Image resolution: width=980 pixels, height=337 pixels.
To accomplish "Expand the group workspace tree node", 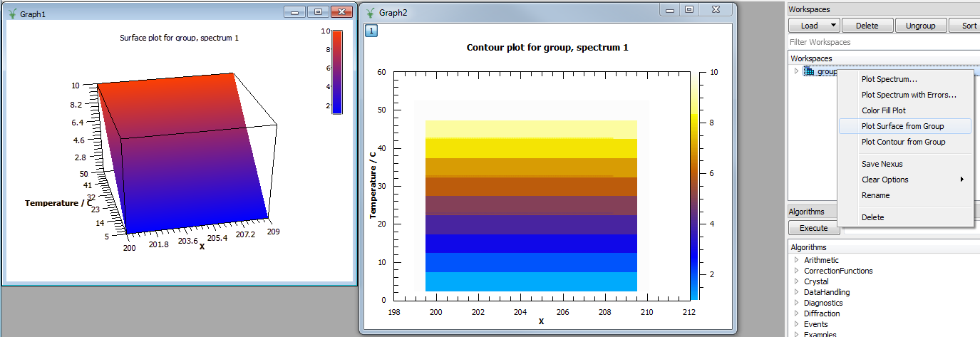I will coord(796,71).
